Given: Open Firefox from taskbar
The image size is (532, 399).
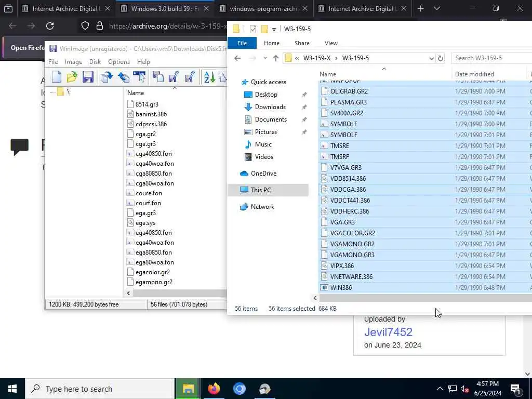Looking at the screenshot, I should [214, 389].
